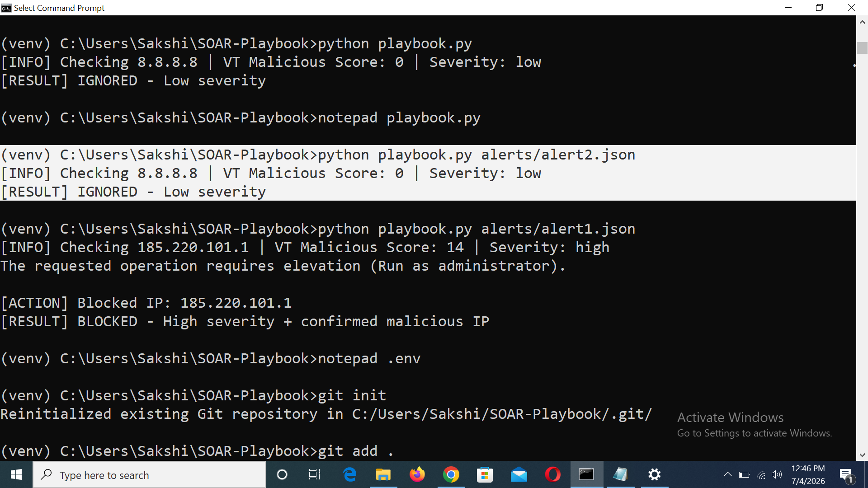Click the 'notepad .env' command line
The width and height of the screenshot is (868, 488).
coord(211,358)
